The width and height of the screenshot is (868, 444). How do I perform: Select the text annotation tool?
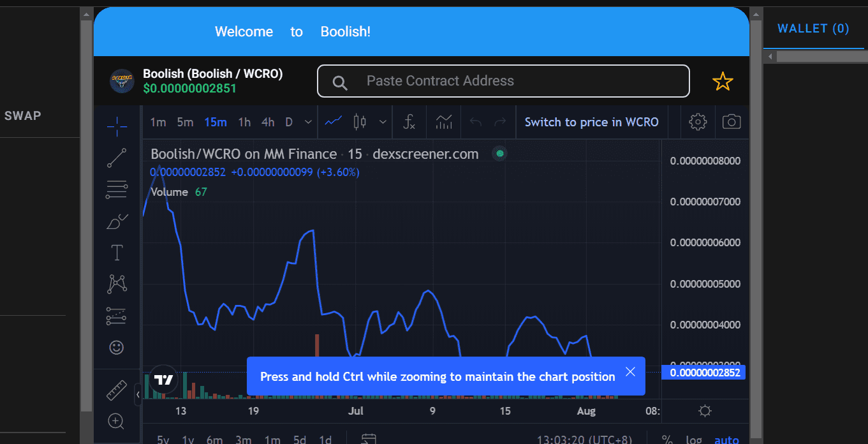pyautogui.click(x=117, y=253)
